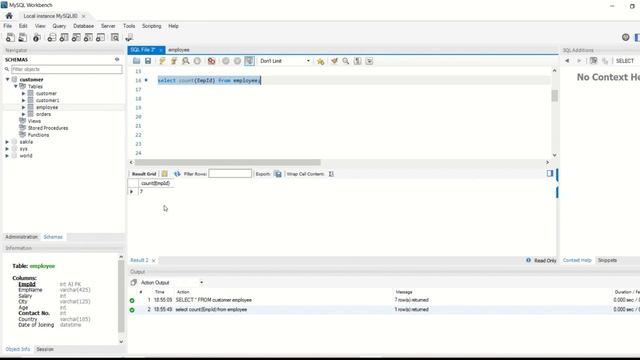The image size is (640, 360).
Task: Toggle word wrap icon in editor toolbar
Action: click(369, 61)
